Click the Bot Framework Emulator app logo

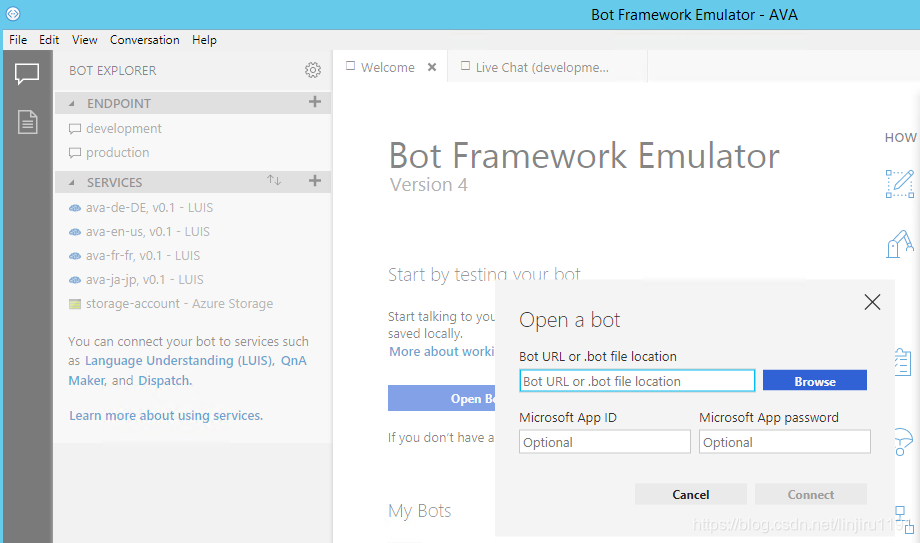click(13, 13)
